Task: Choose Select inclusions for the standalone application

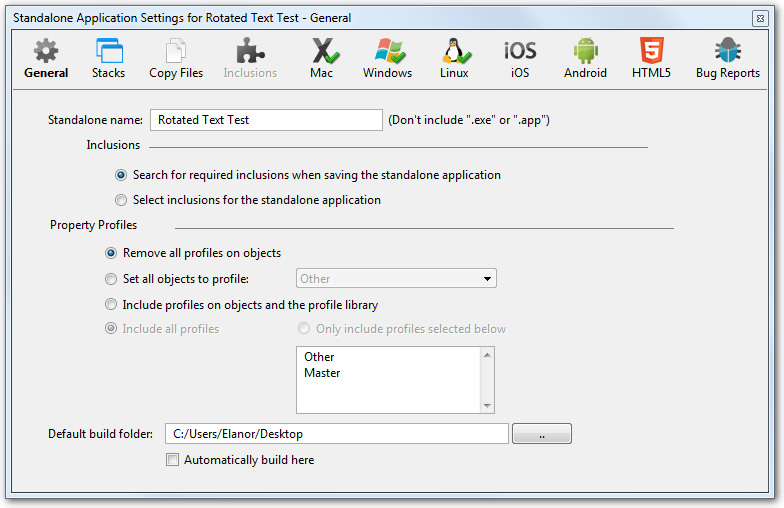Action: (122, 200)
